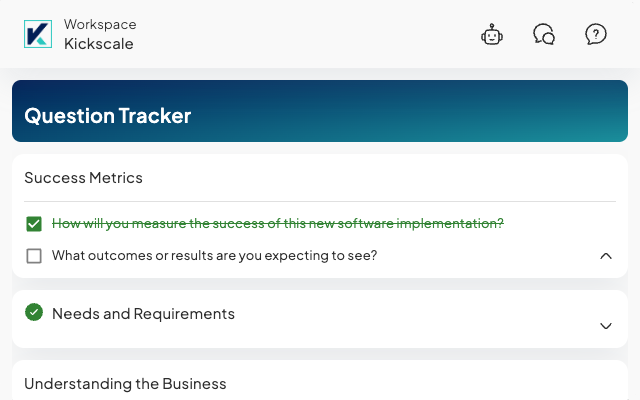This screenshot has width=640, height=400.
Task: Expand the Needs and Requirements chevron
Action: (x=605, y=326)
